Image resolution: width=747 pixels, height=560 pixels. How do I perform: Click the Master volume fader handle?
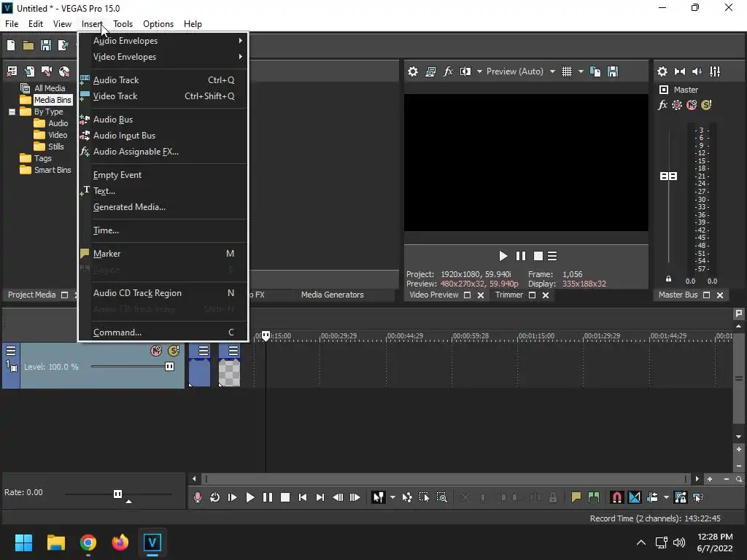point(668,176)
